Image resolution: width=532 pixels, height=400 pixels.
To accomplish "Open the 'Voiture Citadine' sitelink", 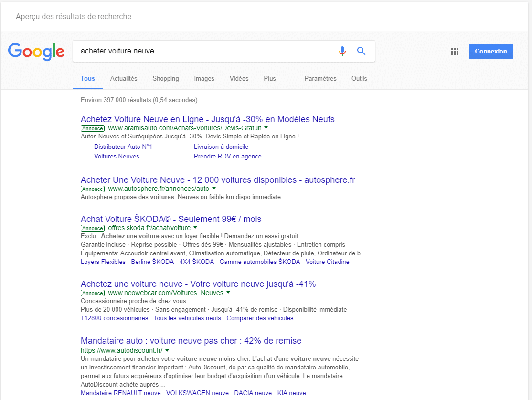I will coord(328,262).
